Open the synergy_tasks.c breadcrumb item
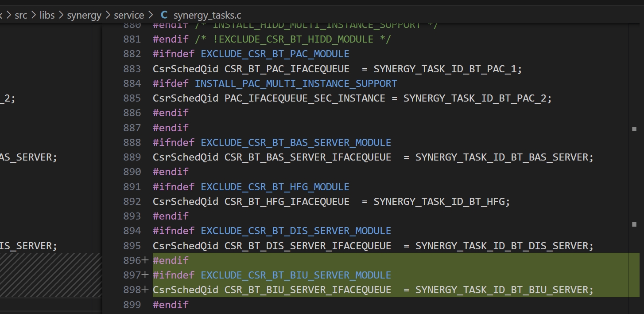The height and width of the screenshot is (314, 644). (207, 16)
